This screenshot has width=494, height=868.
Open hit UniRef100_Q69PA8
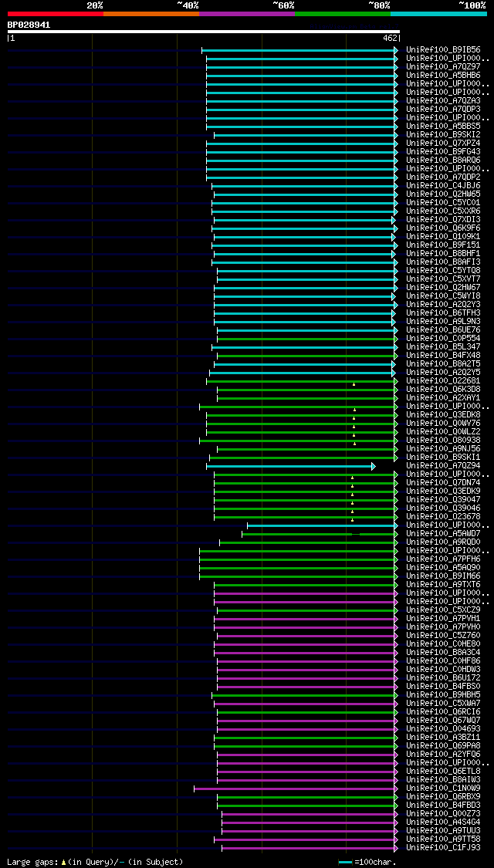click(x=443, y=745)
